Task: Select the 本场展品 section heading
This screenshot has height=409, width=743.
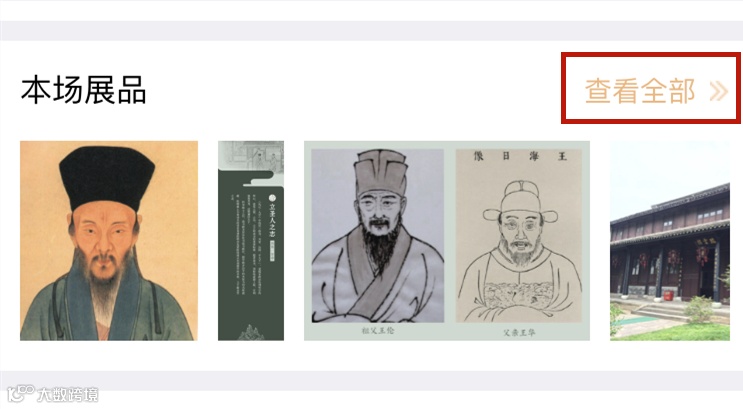Action: pos(83,90)
